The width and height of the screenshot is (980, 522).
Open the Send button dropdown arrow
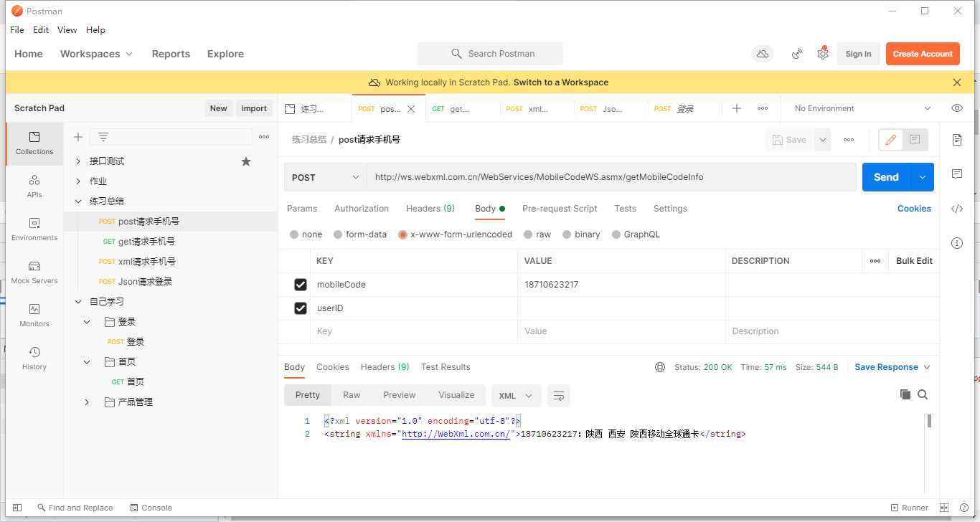click(x=922, y=177)
